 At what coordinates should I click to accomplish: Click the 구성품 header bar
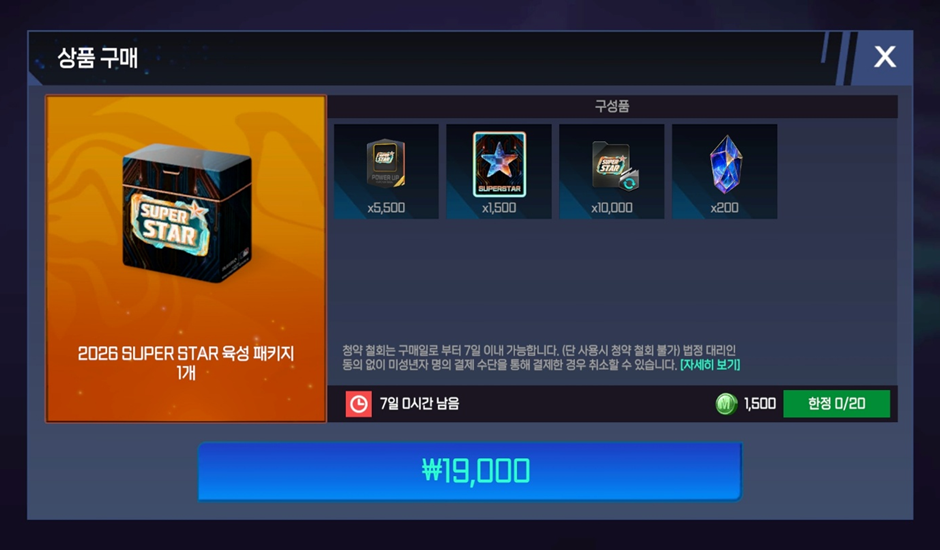[612, 106]
